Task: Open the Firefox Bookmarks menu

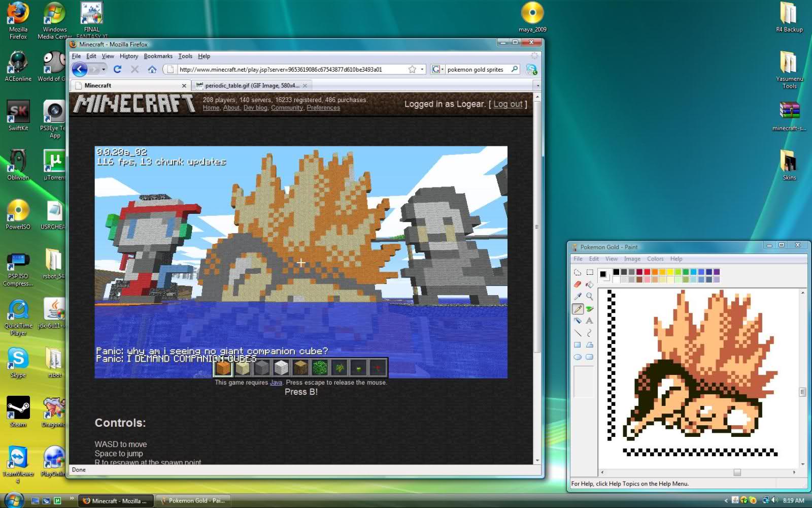Action: (158, 56)
